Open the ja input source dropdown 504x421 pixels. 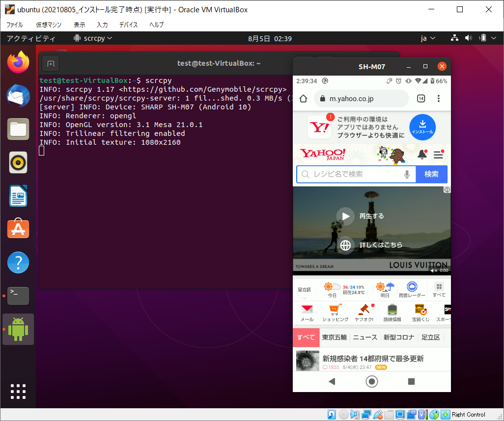428,38
